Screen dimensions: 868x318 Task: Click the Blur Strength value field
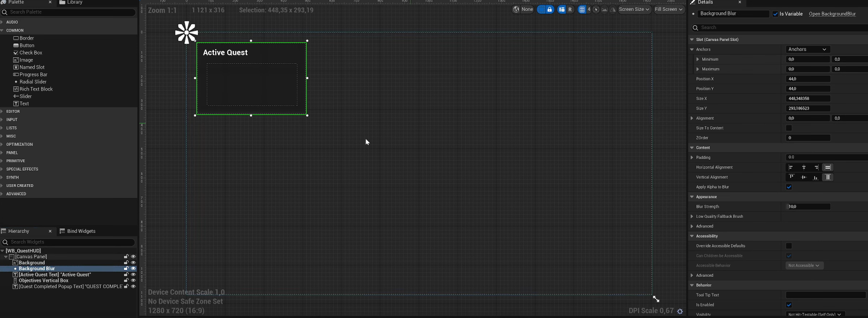808,207
